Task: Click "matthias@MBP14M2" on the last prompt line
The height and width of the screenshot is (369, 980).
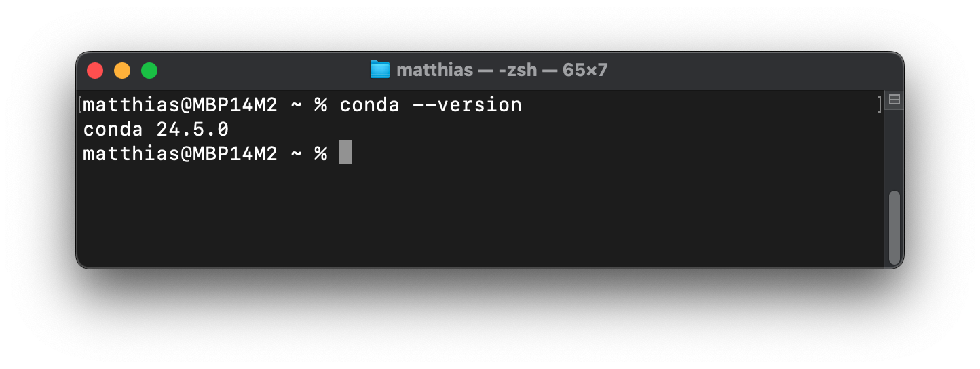Action: pyautogui.click(x=180, y=153)
